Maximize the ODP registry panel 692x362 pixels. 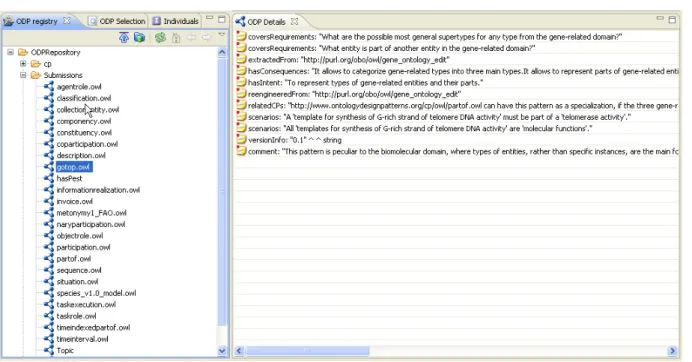(222, 19)
